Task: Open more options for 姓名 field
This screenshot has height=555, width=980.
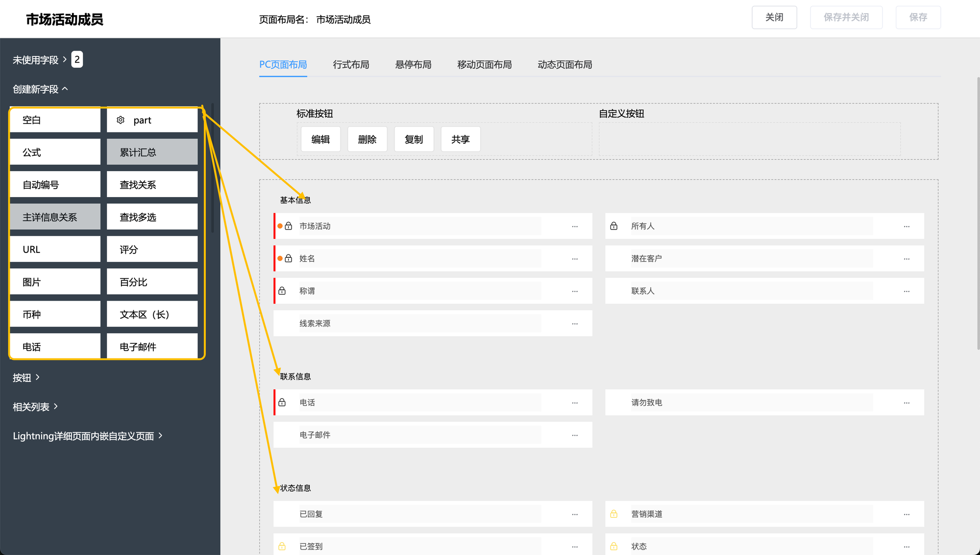Action: (x=575, y=259)
